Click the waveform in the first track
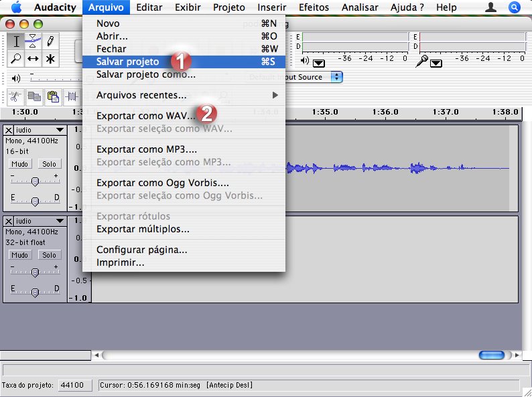This screenshot has width=532, height=397. tap(397, 168)
